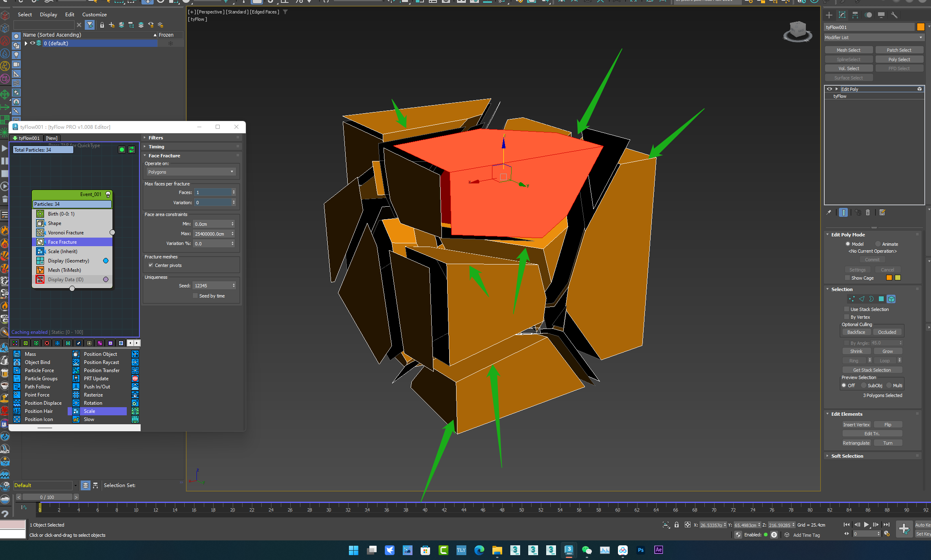Remove modifier with trash icon

pos(868,212)
